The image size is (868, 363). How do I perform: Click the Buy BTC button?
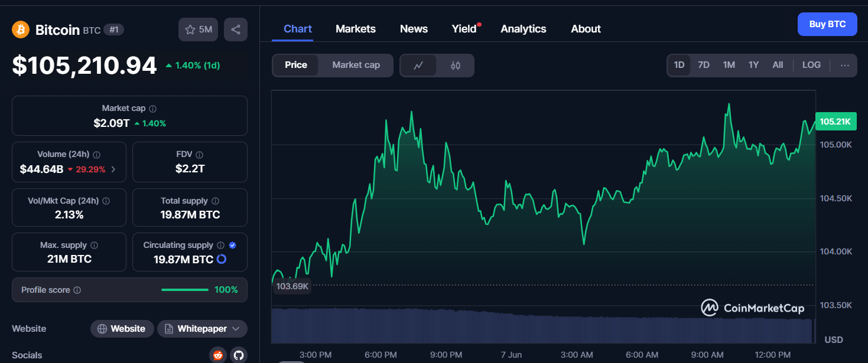coord(827,24)
